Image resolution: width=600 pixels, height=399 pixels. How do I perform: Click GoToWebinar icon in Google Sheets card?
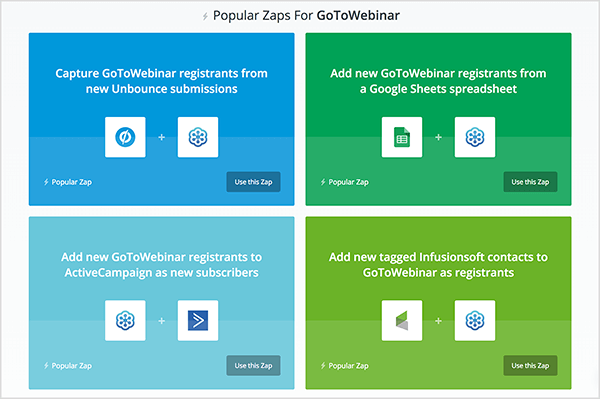475,137
